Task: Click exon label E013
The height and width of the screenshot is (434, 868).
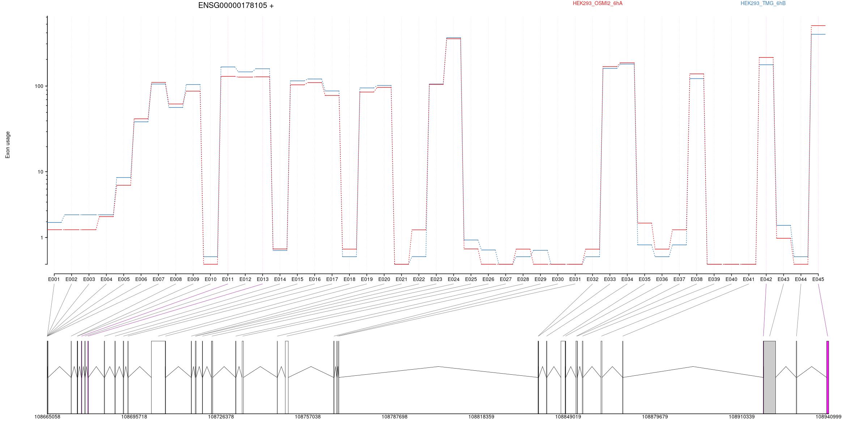Action: coord(263,279)
